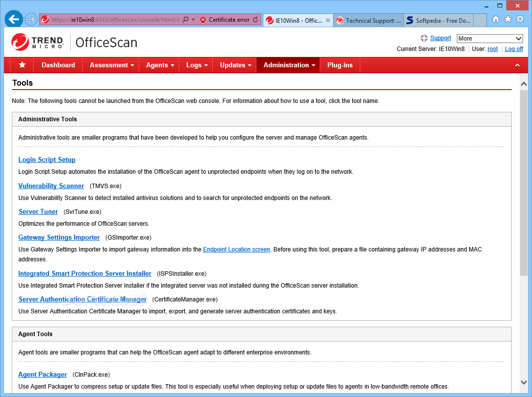This screenshot has width=532, height=397.
Task: Click the vertical scrollbar thumb
Action: coord(524,183)
